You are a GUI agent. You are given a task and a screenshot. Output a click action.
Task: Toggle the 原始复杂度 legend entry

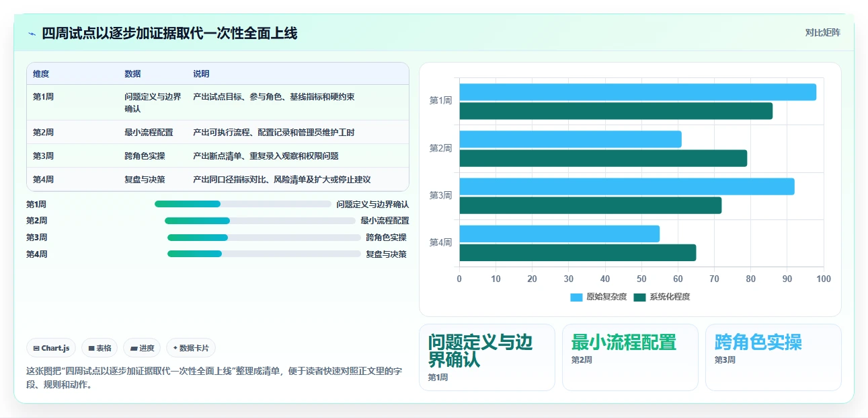(x=598, y=297)
